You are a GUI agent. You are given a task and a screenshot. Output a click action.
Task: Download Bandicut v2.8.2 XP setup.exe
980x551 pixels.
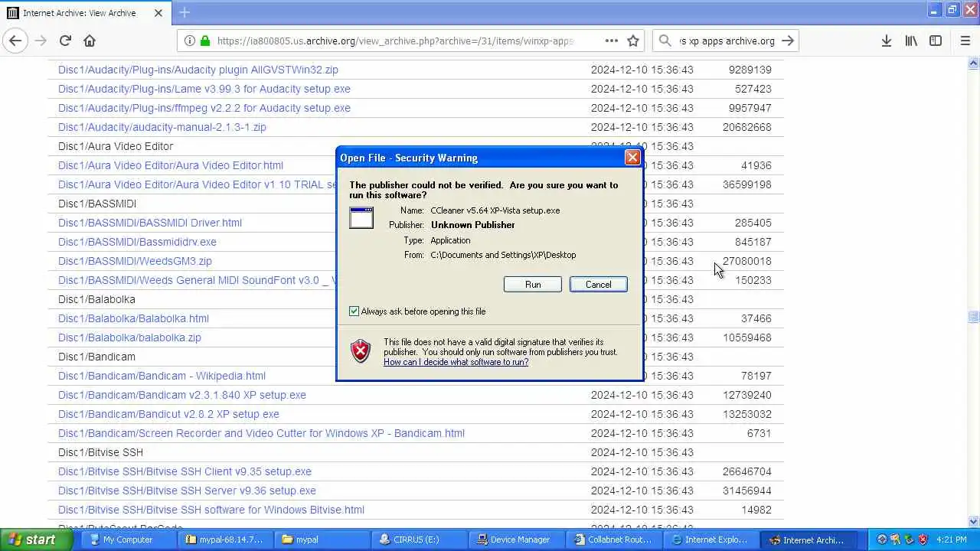pos(168,414)
